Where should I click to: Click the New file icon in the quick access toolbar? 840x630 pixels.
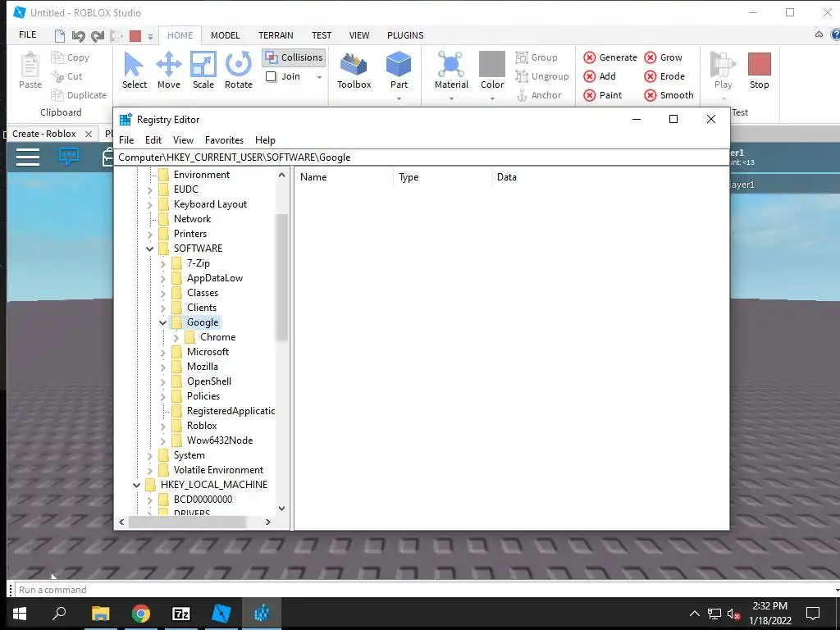pyautogui.click(x=60, y=36)
